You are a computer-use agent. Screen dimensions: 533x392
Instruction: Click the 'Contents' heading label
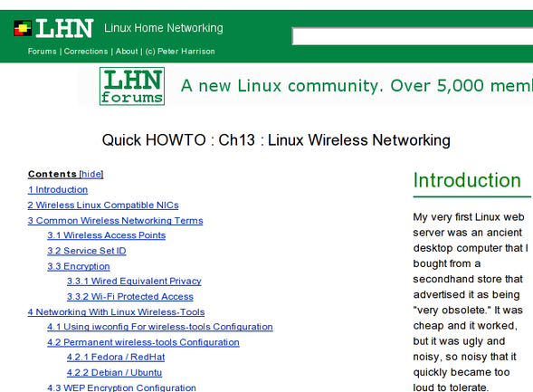pos(52,174)
